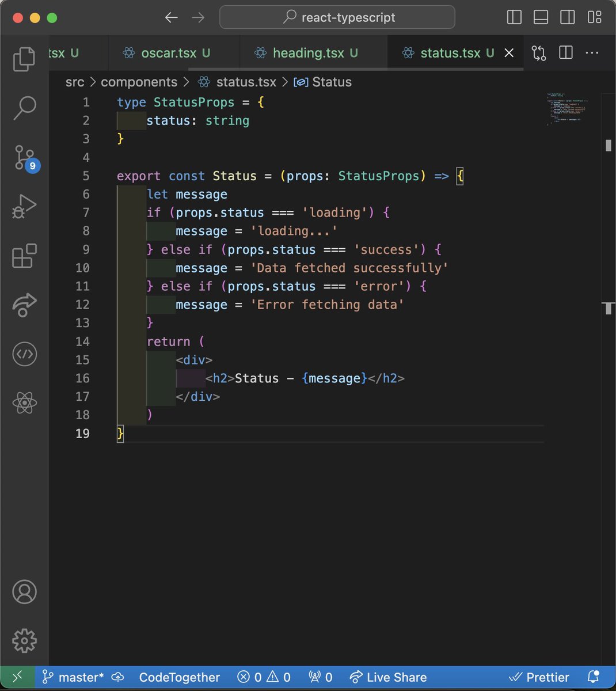The width and height of the screenshot is (616, 691).
Task: Open Customize Layout icon
Action: [595, 17]
